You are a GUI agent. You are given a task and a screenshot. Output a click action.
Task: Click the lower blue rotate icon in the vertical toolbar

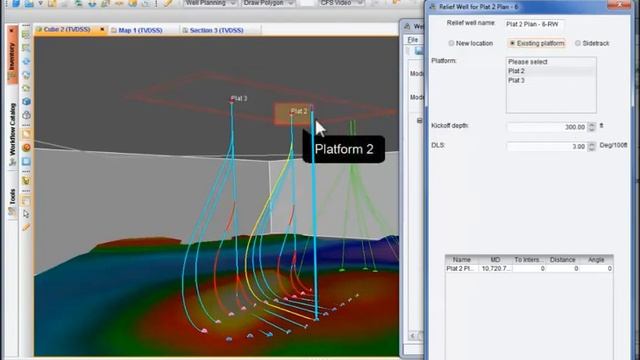tap(26, 75)
